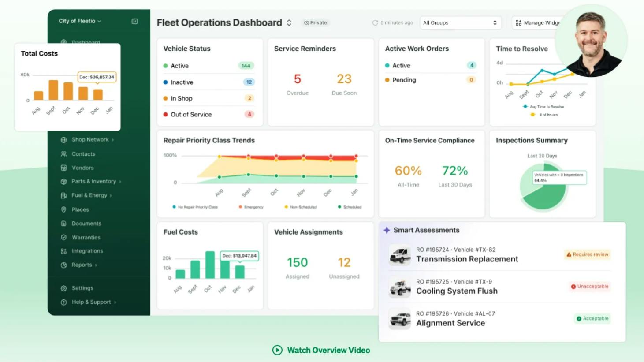Screen dimensions: 644x362
Task: Open the Vendors store icon
Action: (63, 168)
